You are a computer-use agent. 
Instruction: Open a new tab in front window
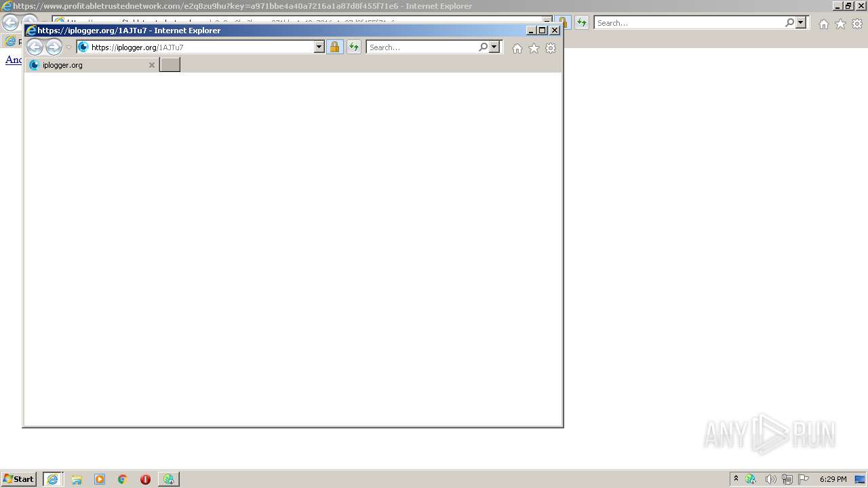170,64
